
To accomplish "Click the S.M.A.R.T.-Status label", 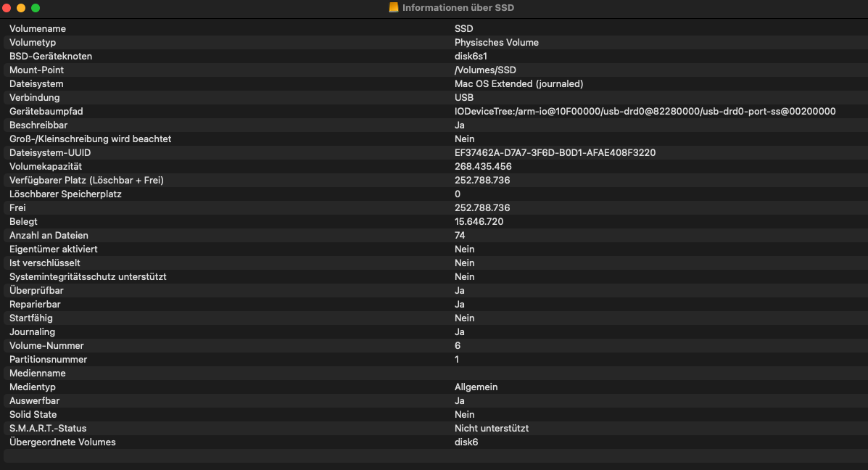I will [x=48, y=429].
